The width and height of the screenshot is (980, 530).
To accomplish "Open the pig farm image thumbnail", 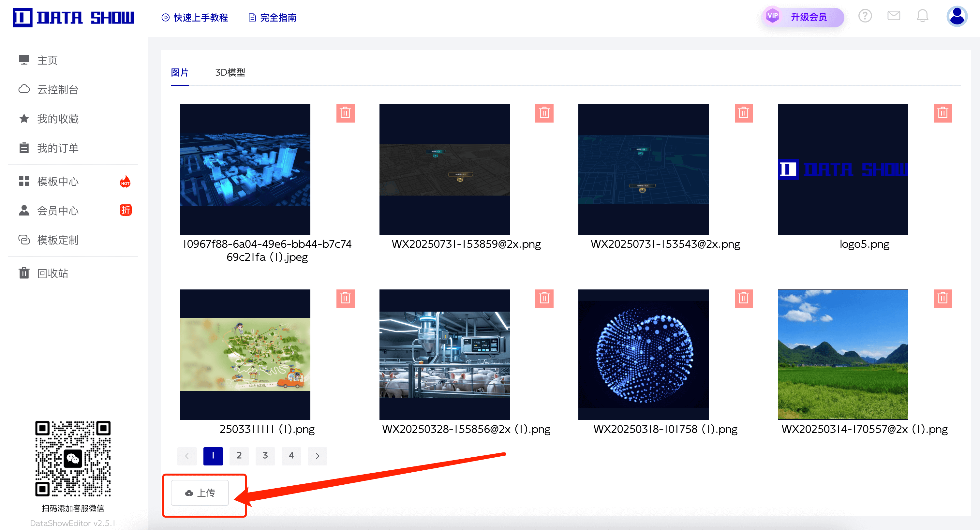I will tap(444, 354).
